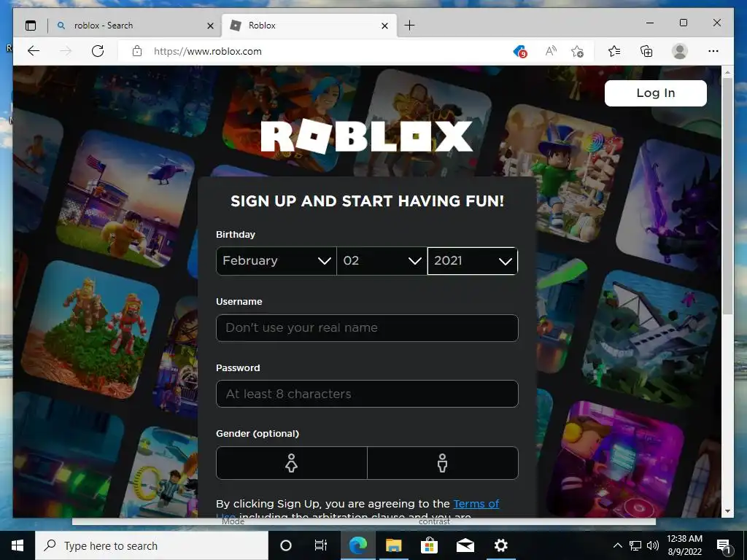Screen dimensions: 747x560
Task: Open the browser profile avatar
Action: pyautogui.click(x=680, y=51)
